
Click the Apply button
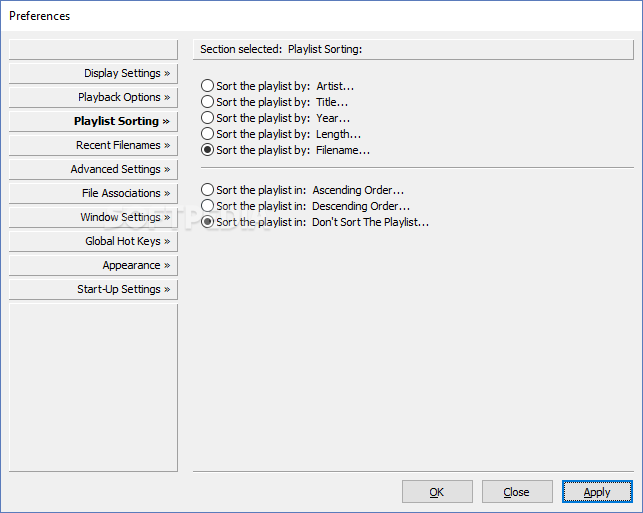[597, 492]
